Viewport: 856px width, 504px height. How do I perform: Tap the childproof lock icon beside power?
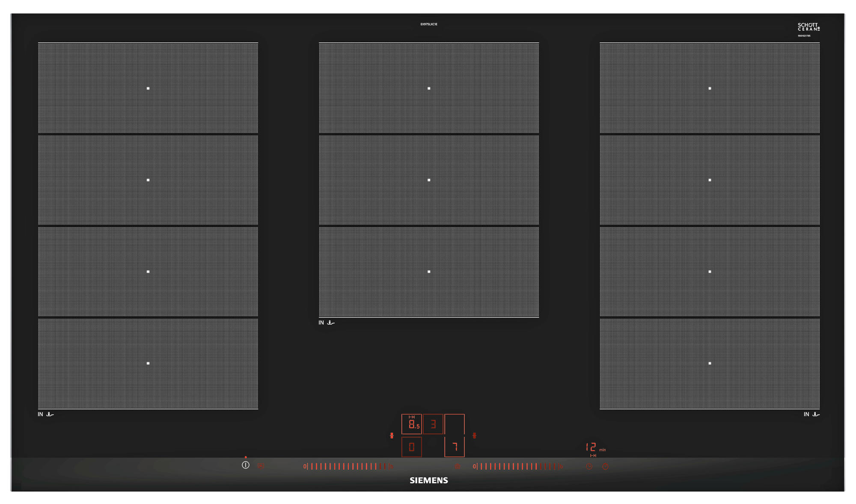click(x=260, y=466)
